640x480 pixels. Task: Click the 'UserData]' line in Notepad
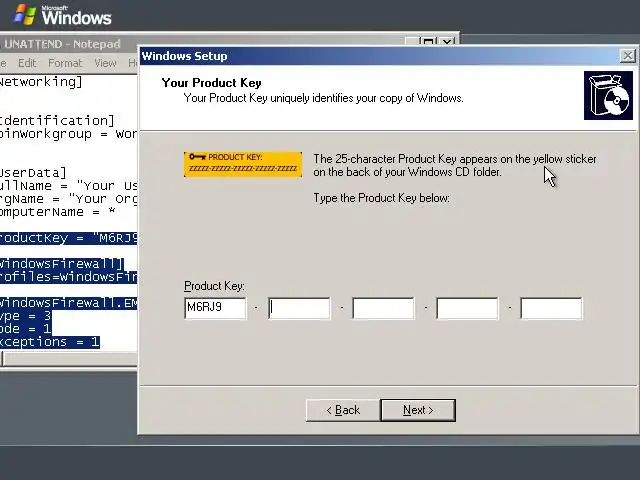33,173
